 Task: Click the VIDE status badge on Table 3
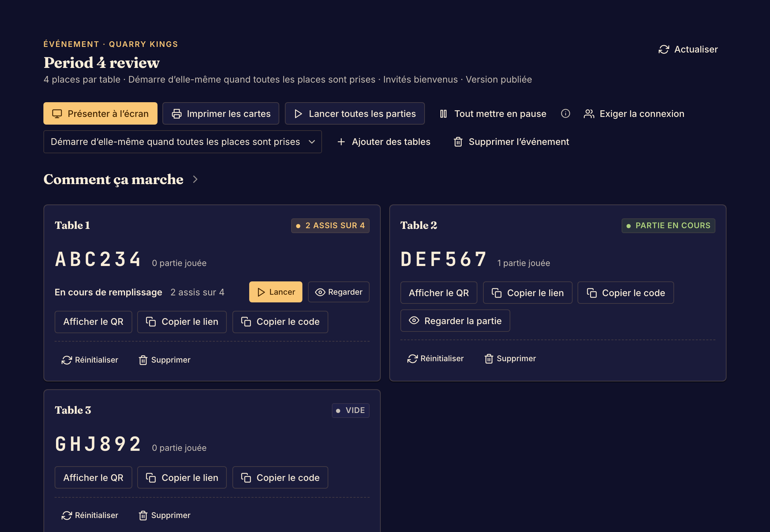click(x=351, y=410)
